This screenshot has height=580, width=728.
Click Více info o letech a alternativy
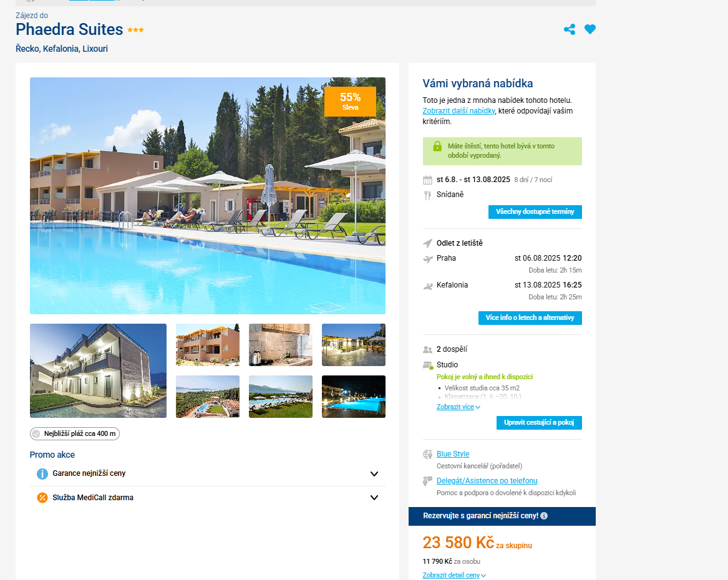530,318
